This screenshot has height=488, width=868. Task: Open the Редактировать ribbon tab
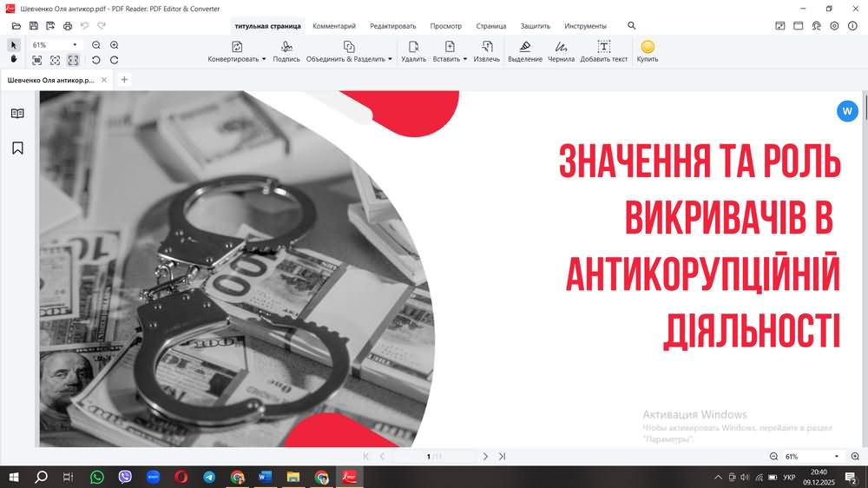click(x=393, y=26)
